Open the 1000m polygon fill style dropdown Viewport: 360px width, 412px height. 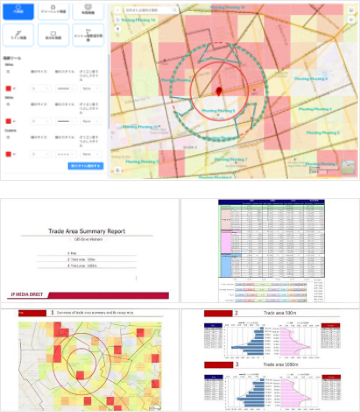(x=91, y=121)
